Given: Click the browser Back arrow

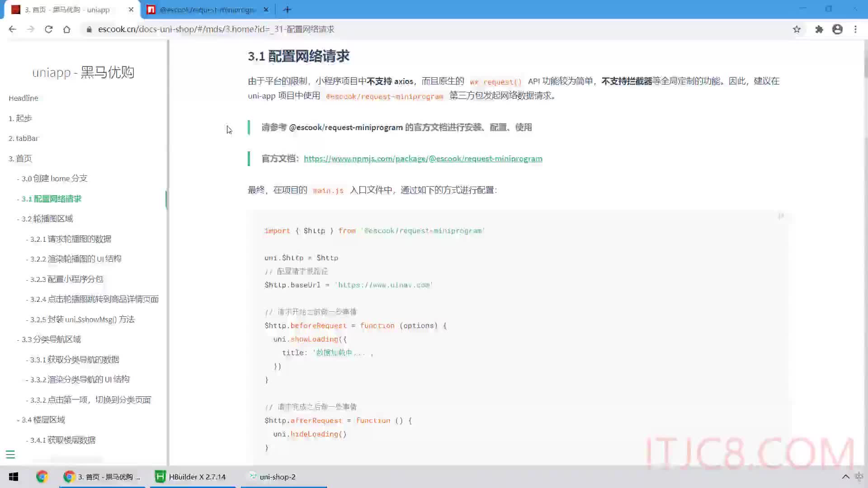Looking at the screenshot, I should tap(12, 29).
